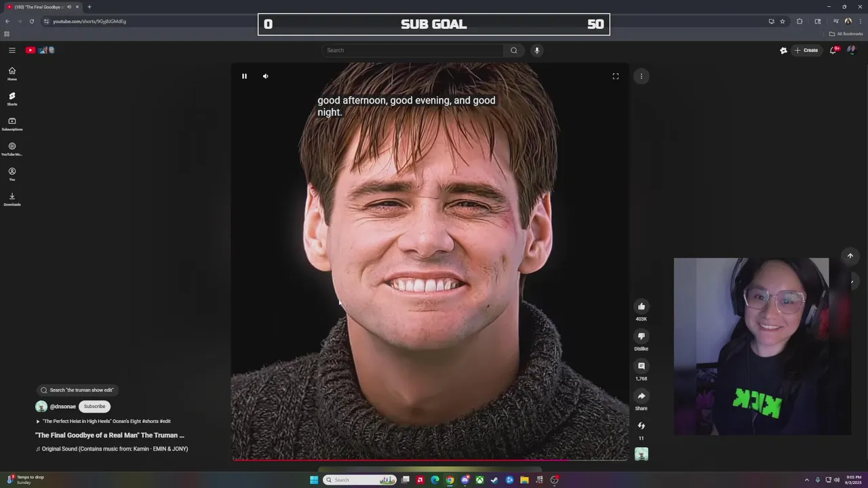Click the Windows taskbar search box

pos(360,480)
